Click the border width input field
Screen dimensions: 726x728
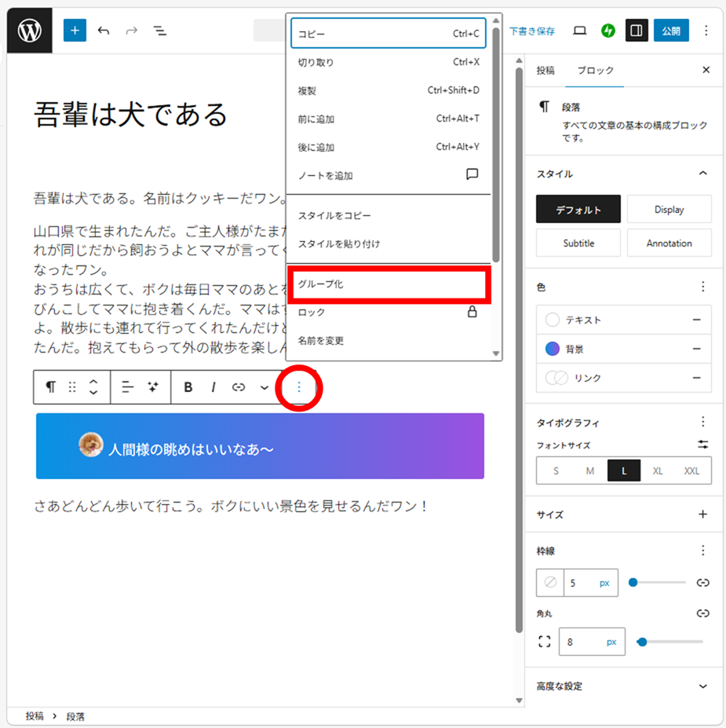click(x=582, y=583)
